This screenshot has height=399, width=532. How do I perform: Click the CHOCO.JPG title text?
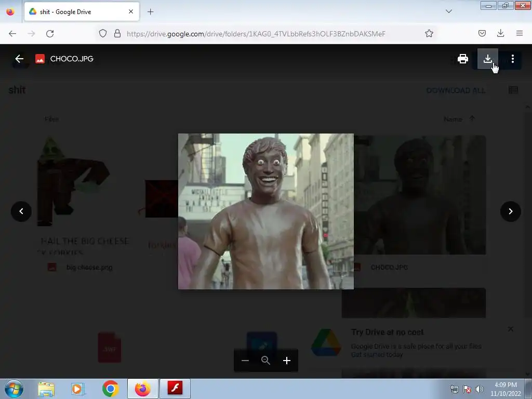(x=72, y=59)
